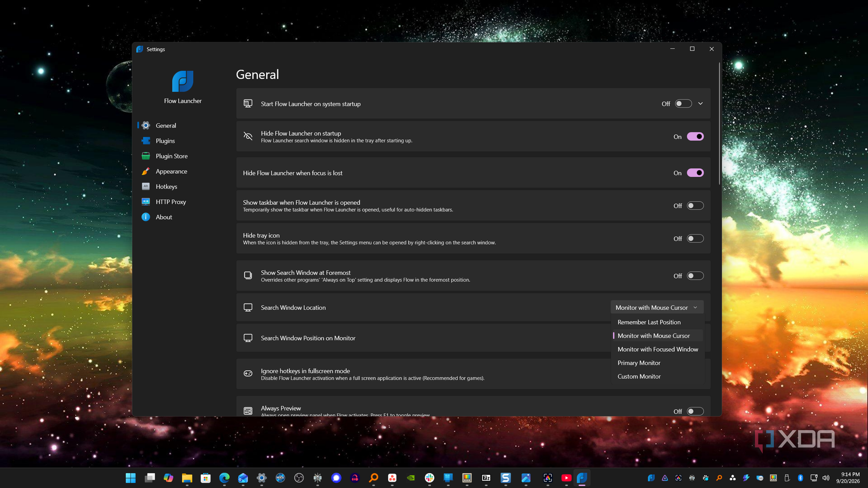Enable Show taskbar when Flow Launcher is opened
The image size is (868, 488).
click(695, 206)
